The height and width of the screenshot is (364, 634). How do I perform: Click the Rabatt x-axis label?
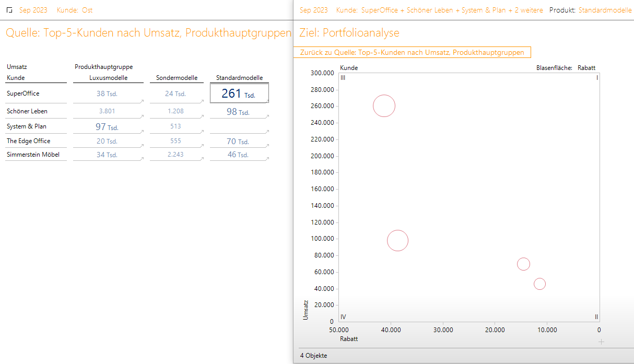(x=348, y=339)
